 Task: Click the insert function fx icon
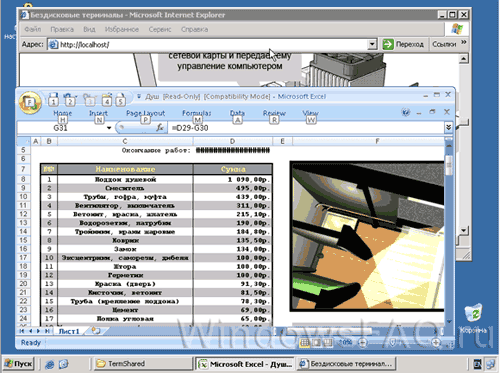click(160, 127)
